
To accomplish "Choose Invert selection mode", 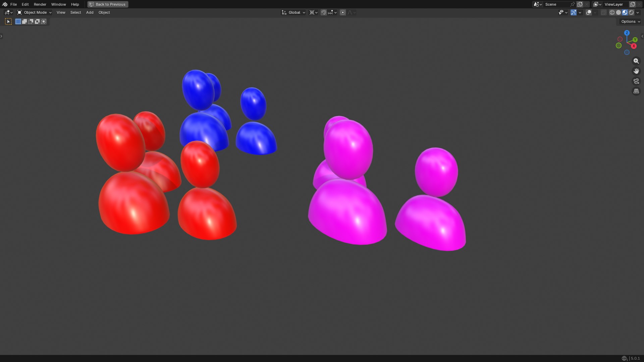I will click(x=37, y=21).
